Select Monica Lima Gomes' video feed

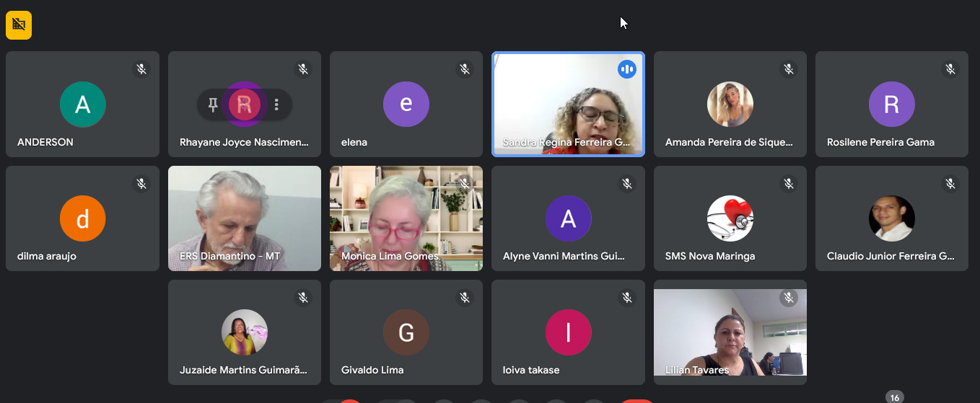406,218
